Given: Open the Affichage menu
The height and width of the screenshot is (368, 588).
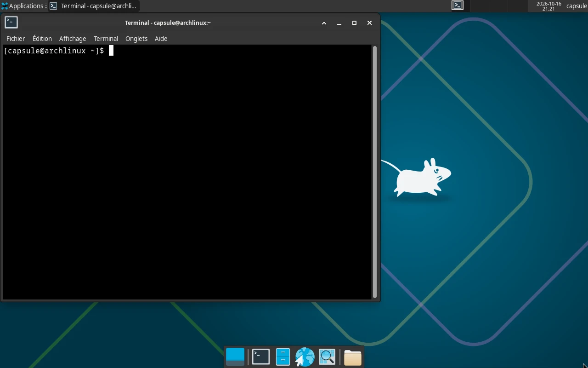Looking at the screenshot, I should 73,39.
